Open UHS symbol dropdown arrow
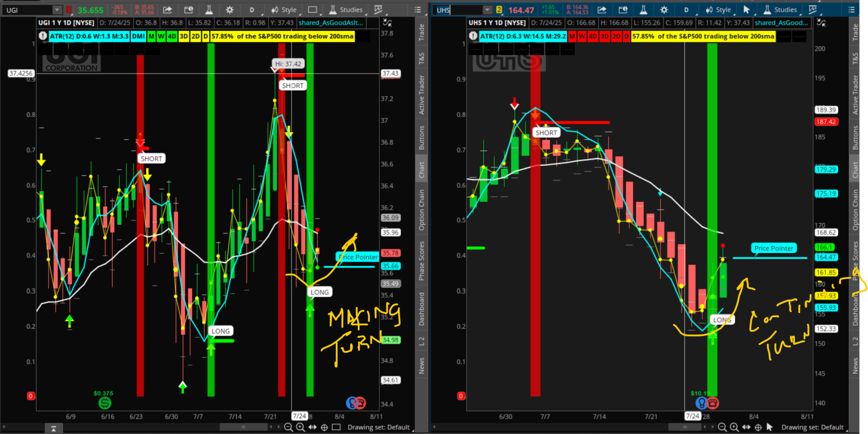The height and width of the screenshot is (434, 868). tap(487, 10)
